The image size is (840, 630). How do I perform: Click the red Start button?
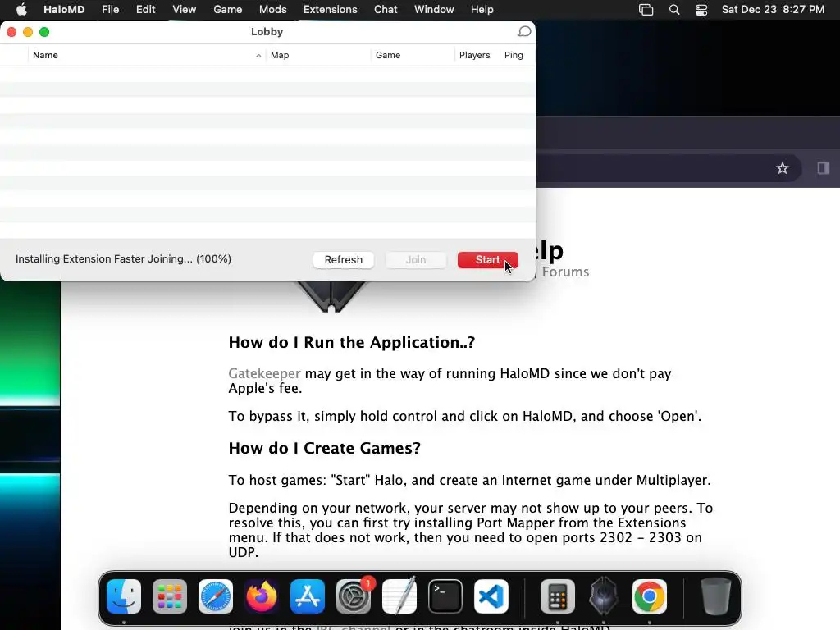pyautogui.click(x=487, y=260)
